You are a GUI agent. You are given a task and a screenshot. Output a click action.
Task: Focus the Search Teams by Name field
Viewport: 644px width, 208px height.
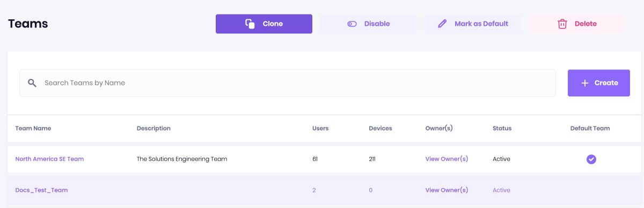288,83
